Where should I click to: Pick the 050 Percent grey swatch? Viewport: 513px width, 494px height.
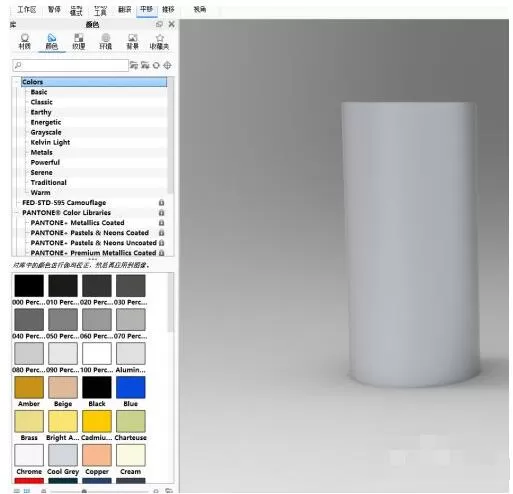point(63,319)
